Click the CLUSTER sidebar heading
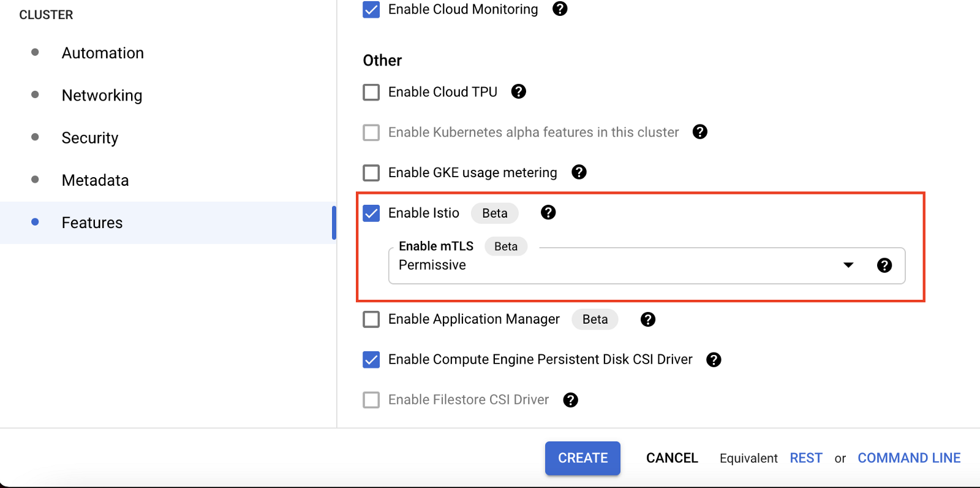Screen dimensions: 980x488 46,15
